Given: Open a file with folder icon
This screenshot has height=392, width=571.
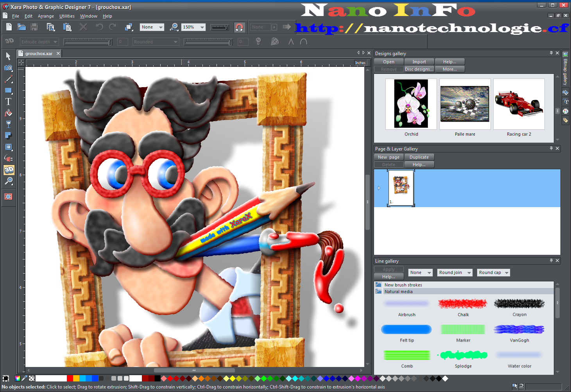Looking at the screenshot, I should [x=21, y=27].
